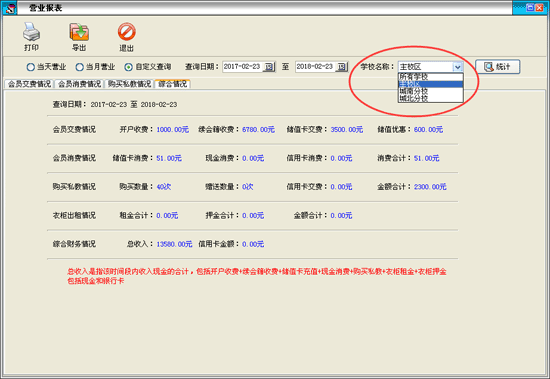
Task: Open the 购买私教情况 tab
Action: pyautogui.click(x=129, y=84)
